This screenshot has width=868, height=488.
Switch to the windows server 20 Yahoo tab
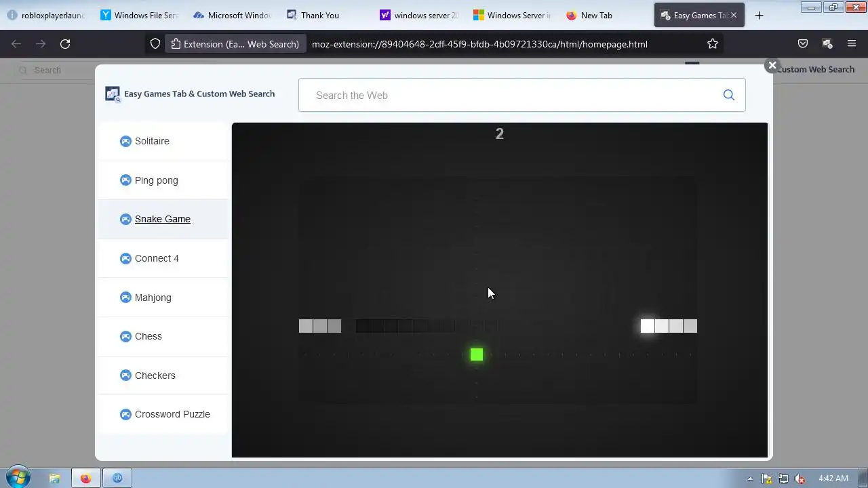[x=418, y=15]
